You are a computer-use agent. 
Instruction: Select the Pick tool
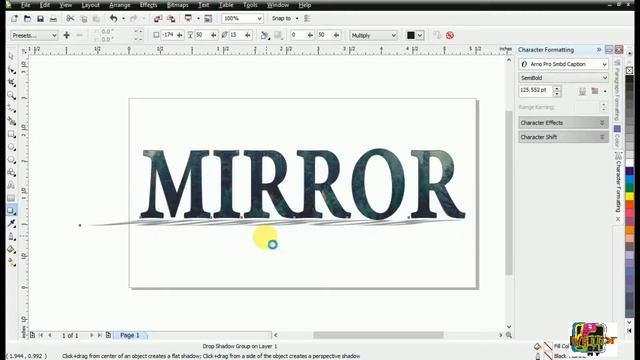[x=11, y=57]
